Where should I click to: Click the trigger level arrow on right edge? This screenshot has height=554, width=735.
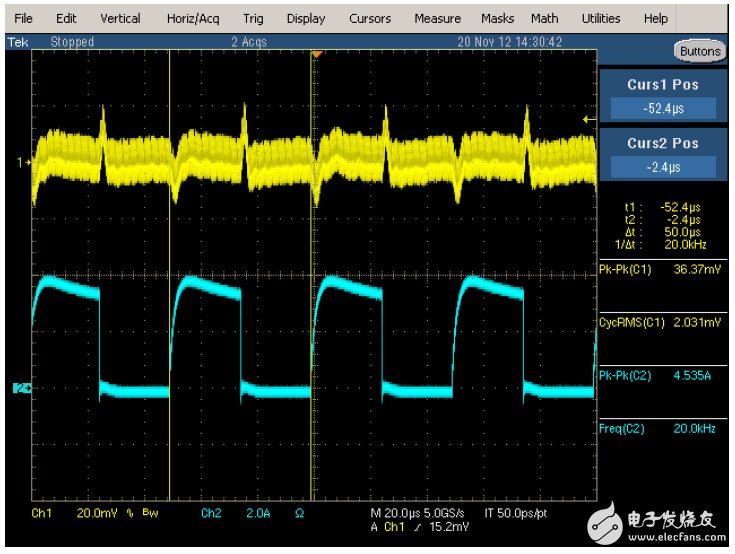(x=589, y=119)
